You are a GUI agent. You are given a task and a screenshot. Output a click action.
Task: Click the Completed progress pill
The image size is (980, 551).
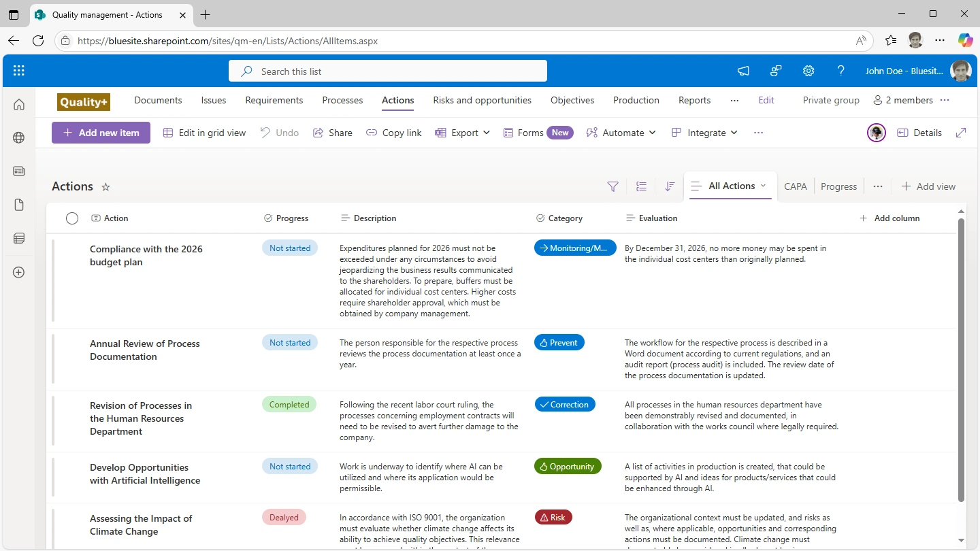(289, 405)
